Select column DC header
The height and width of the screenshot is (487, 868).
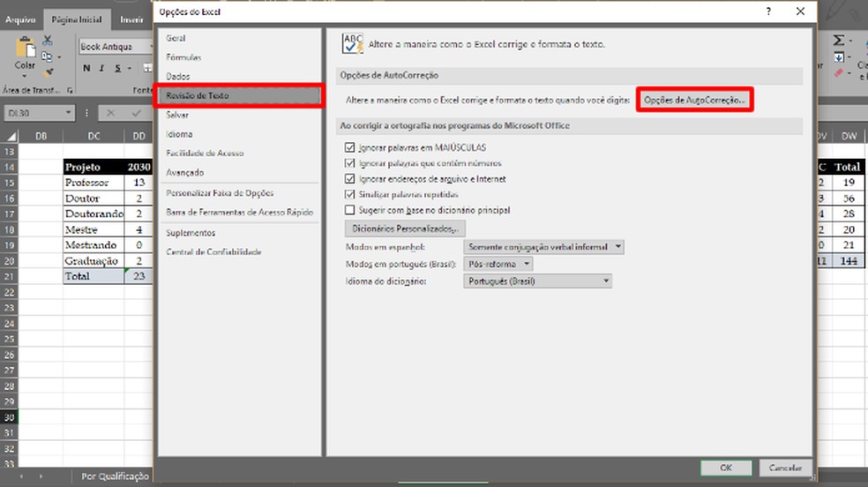(94, 136)
